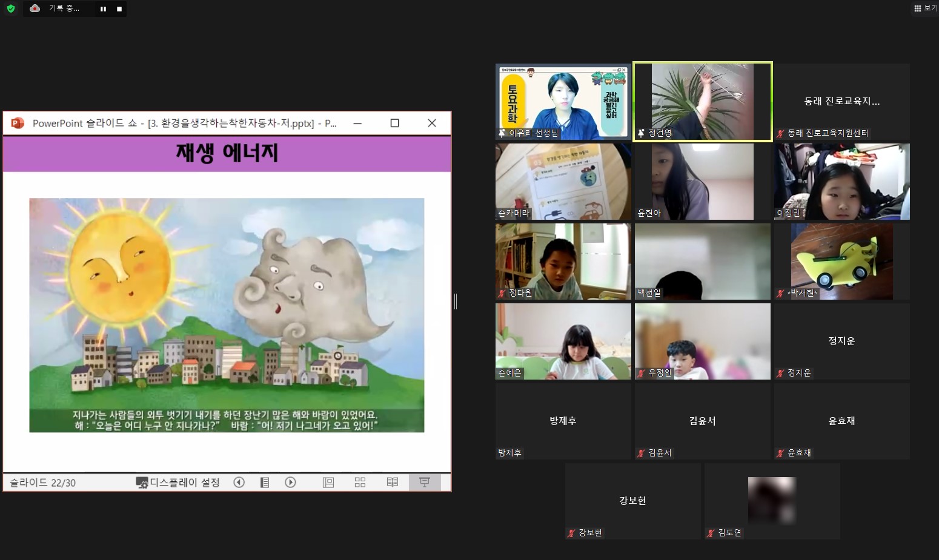Click muted mic icon beside 김도연
The height and width of the screenshot is (560, 939).
(711, 533)
